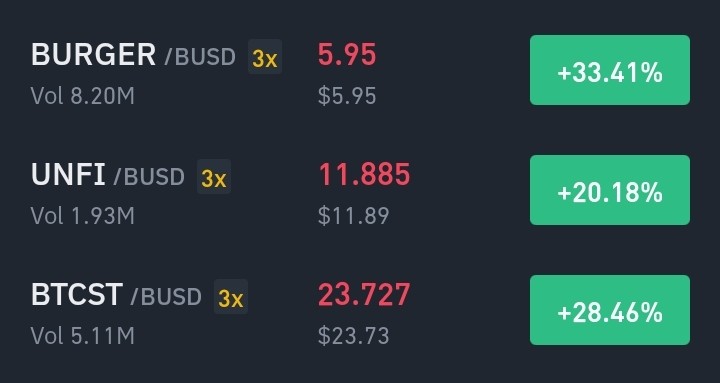Click the /BUSD quote label beside BTCST
Screen dimensions: 720x383
166,296
